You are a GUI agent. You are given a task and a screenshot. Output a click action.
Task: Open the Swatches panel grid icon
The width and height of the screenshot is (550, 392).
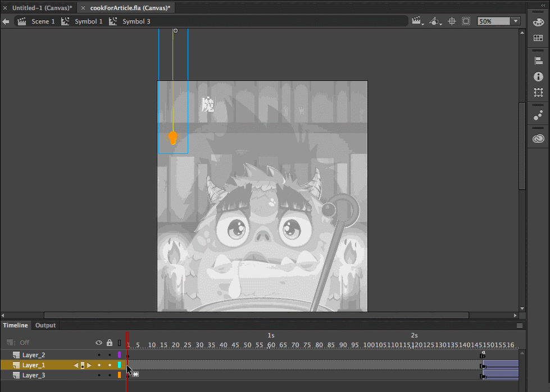click(x=538, y=38)
